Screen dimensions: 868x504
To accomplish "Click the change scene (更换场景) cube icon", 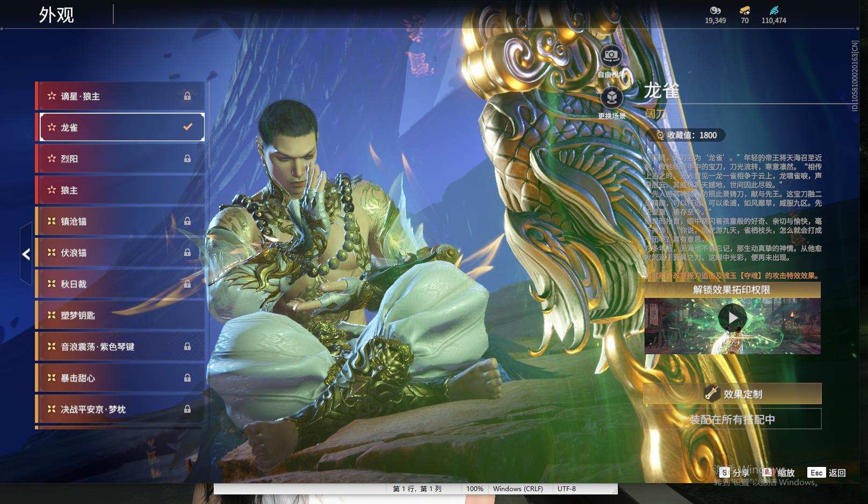I will (x=611, y=97).
